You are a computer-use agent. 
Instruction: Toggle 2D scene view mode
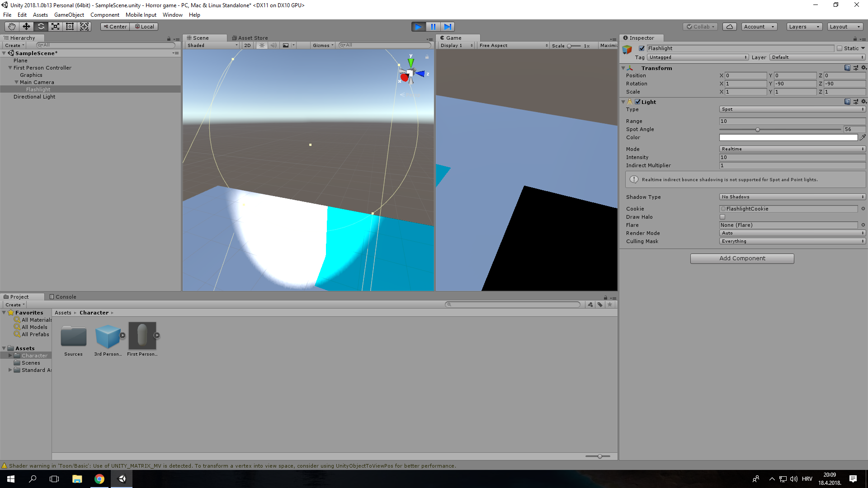[247, 45]
